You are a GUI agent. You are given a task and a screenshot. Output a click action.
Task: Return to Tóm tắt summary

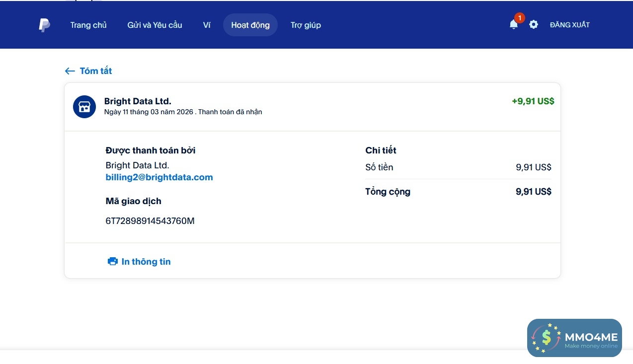pos(96,71)
